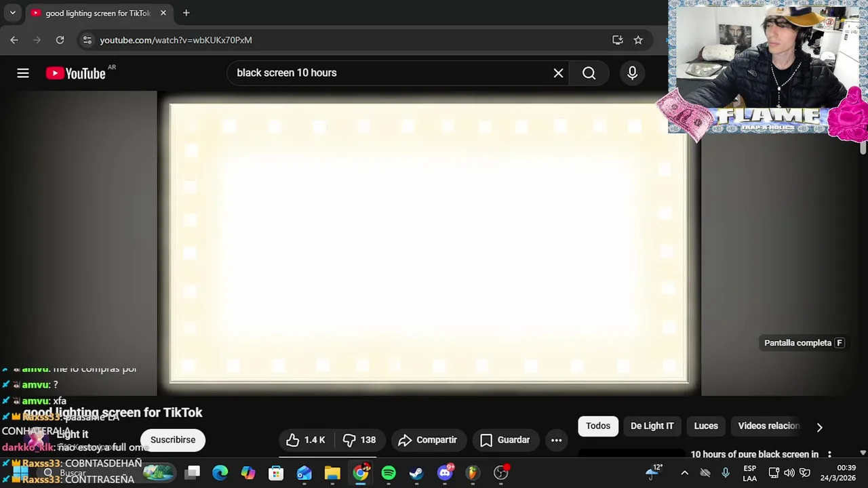Image resolution: width=868 pixels, height=488 pixels.
Task: Open Outlook from the taskbar
Action: [x=304, y=472]
